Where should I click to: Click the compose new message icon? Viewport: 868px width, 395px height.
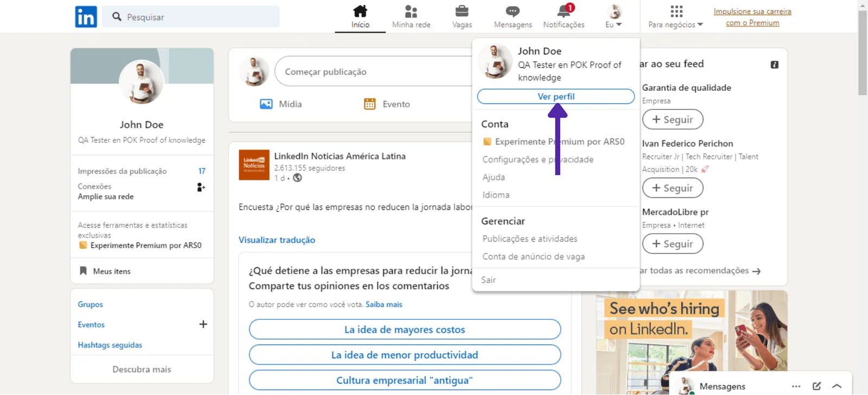tap(816, 386)
